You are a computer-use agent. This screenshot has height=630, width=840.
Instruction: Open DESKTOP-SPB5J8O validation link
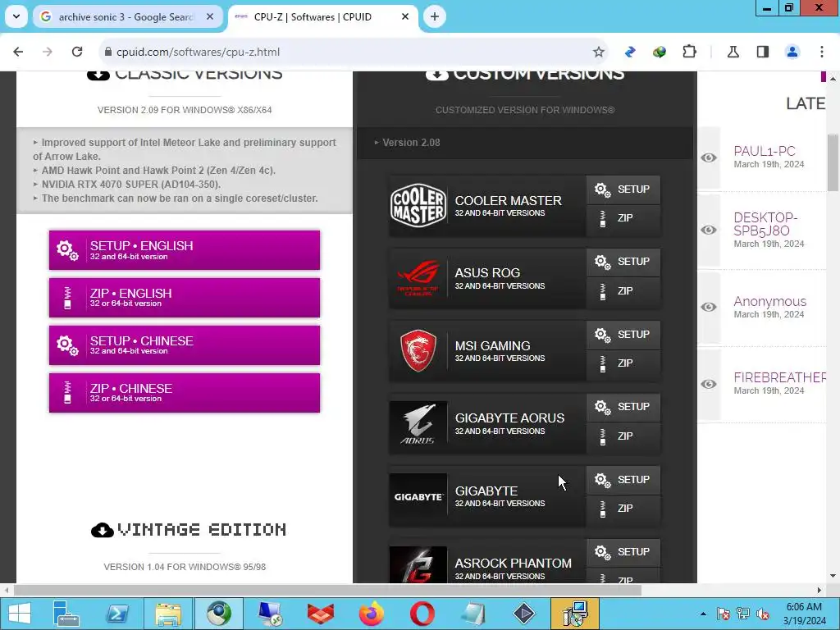point(765,225)
